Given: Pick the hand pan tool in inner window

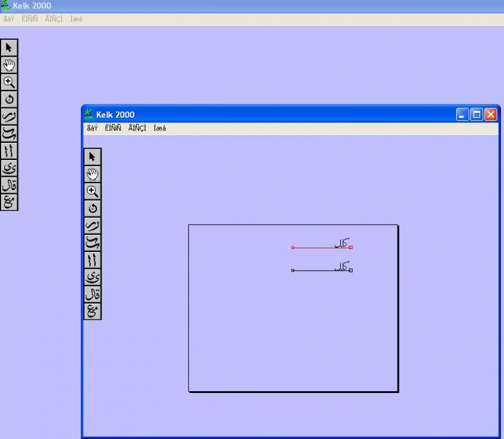Looking at the screenshot, I should click(x=93, y=174).
